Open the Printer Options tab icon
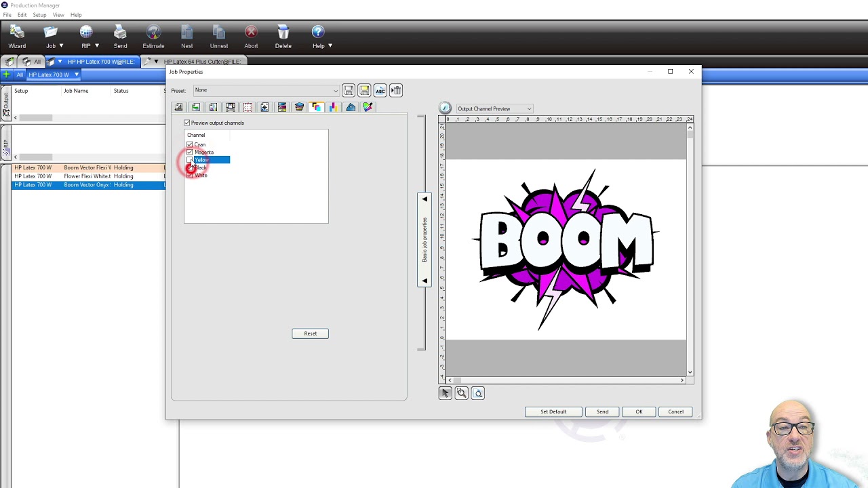 click(230, 107)
